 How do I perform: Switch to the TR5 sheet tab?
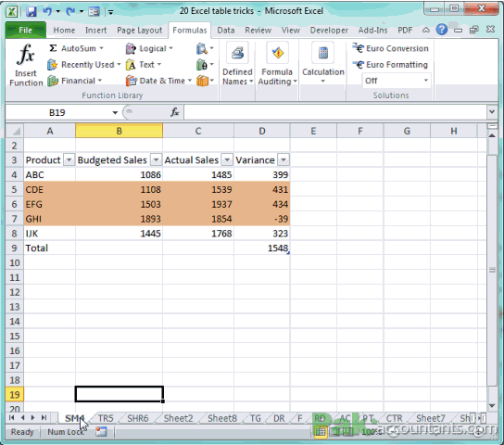pos(106,418)
